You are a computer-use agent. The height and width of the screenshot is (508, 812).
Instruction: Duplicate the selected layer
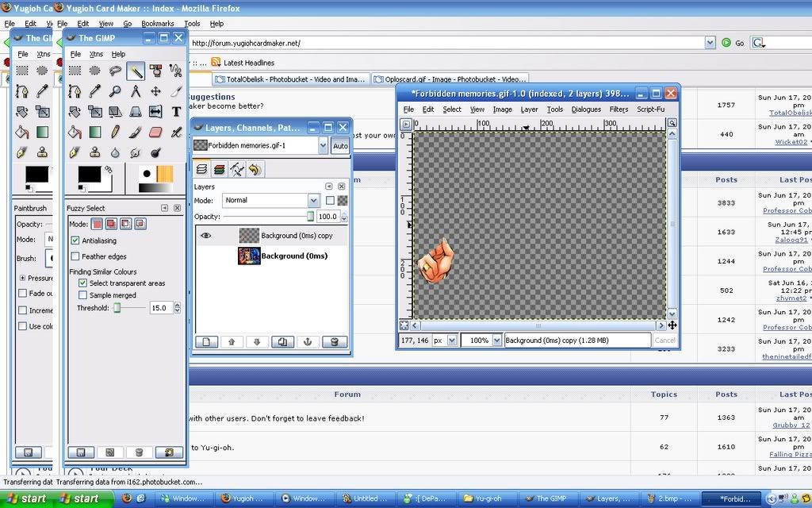282,341
